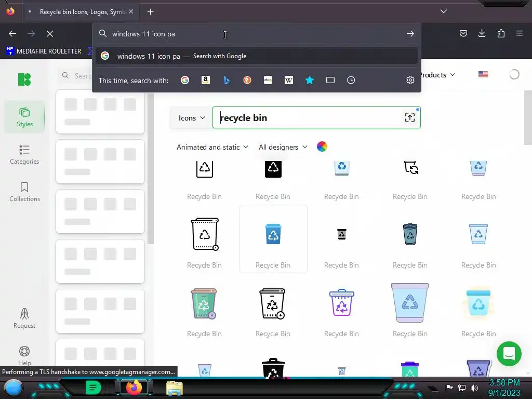Open the Firefox hamburger menu
The height and width of the screenshot is (399, 532).
pyautogui.click(x=520, y=33)
